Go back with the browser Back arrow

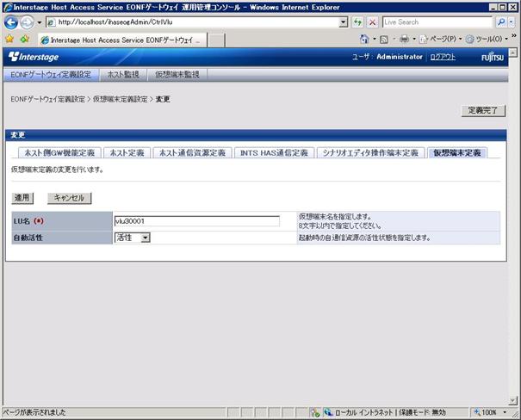point(11,22)
